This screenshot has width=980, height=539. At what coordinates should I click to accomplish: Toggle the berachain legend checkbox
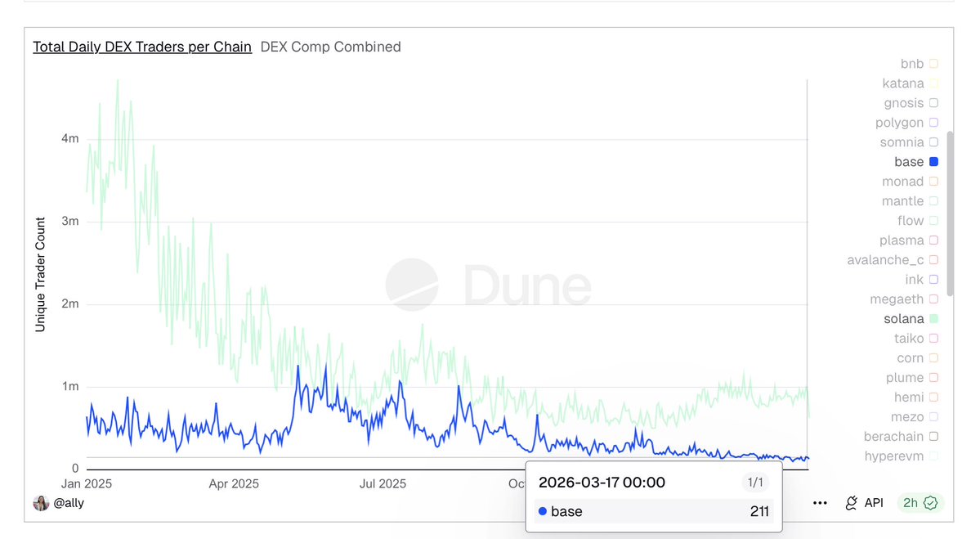pos(933,437)
